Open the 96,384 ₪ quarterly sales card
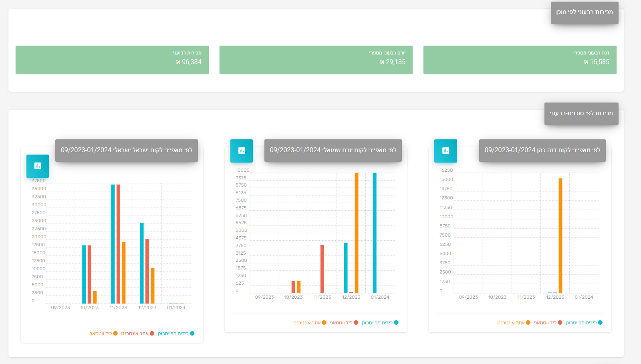 112,60
